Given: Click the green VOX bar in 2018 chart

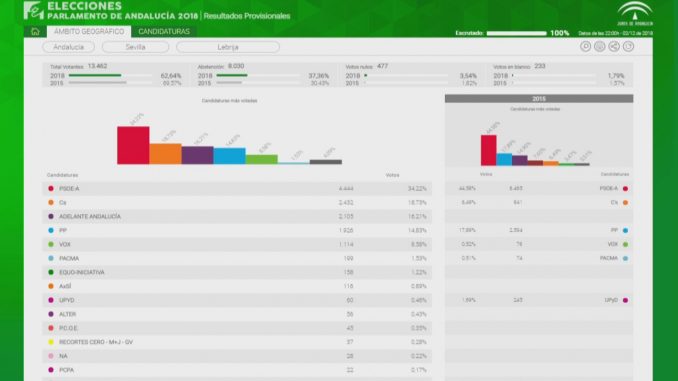Looking at the screenshot, I should click(262, 160).
